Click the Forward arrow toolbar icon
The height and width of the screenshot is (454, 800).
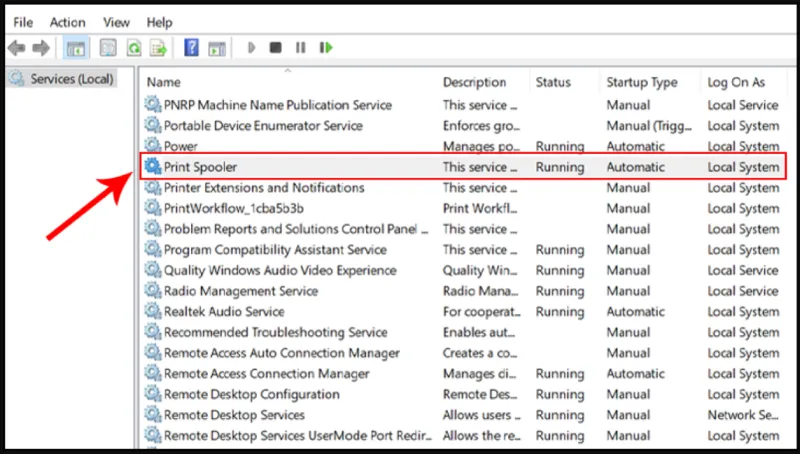(41, 48)
